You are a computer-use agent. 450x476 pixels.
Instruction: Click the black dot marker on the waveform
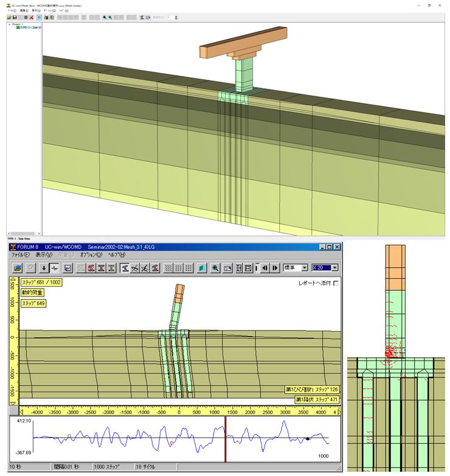(308, 439)
